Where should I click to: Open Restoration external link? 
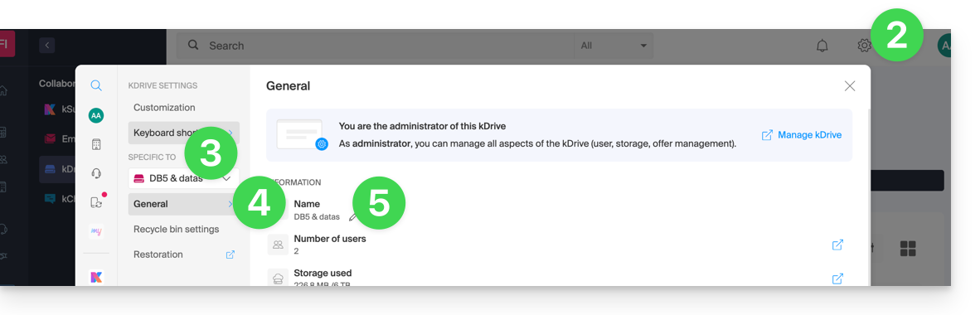[x=230, y=254]
